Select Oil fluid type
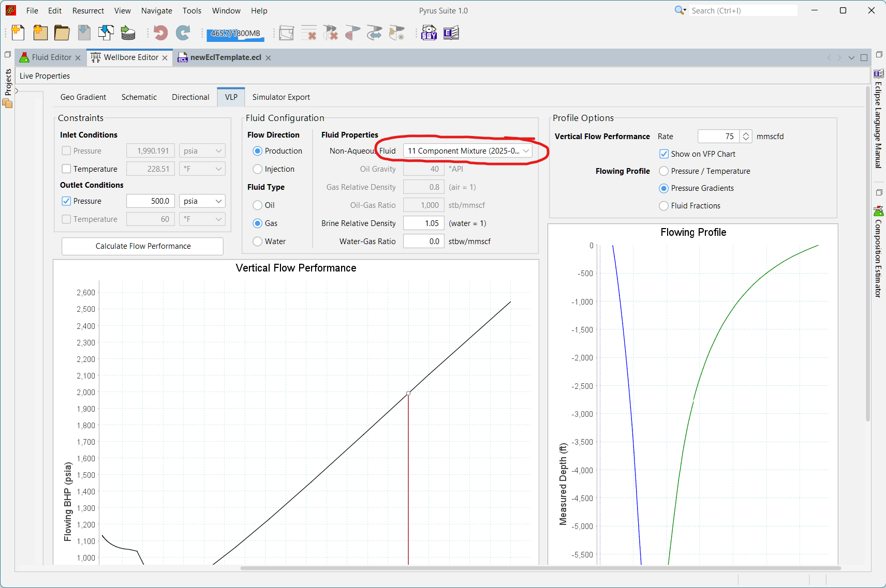 point(257,205)
